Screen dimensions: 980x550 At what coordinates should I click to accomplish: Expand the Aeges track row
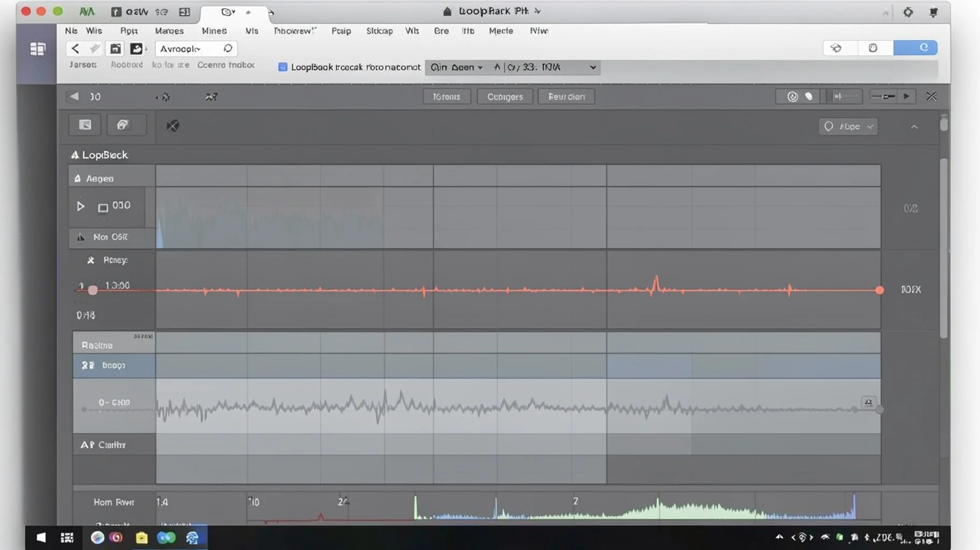112,178
